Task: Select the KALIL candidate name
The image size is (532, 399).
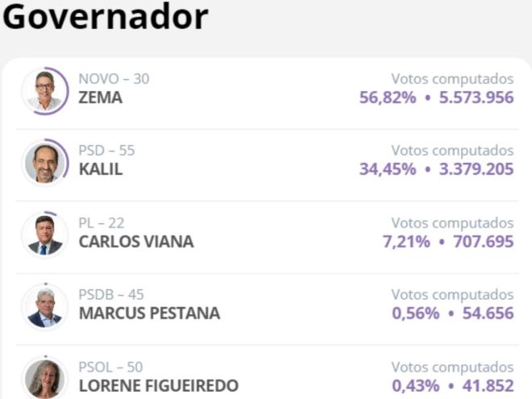Action: [101, 170]
